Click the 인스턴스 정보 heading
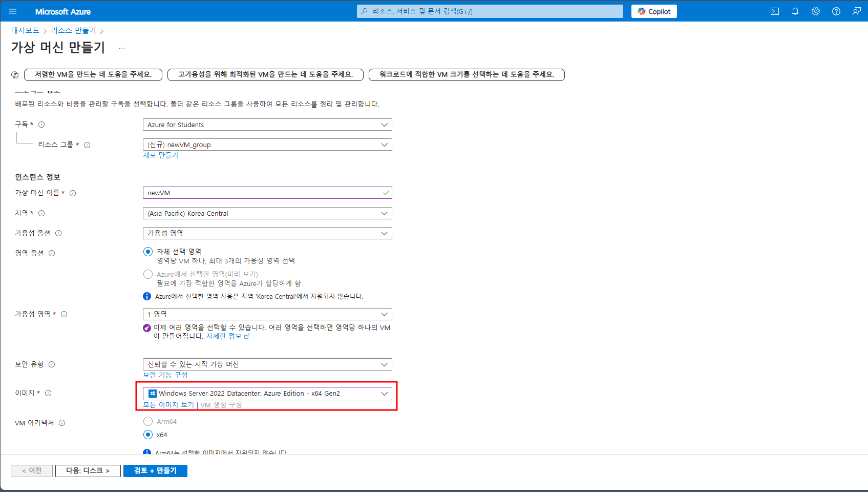The height and width of the screenshot is (492, 868). pos(38,177)
